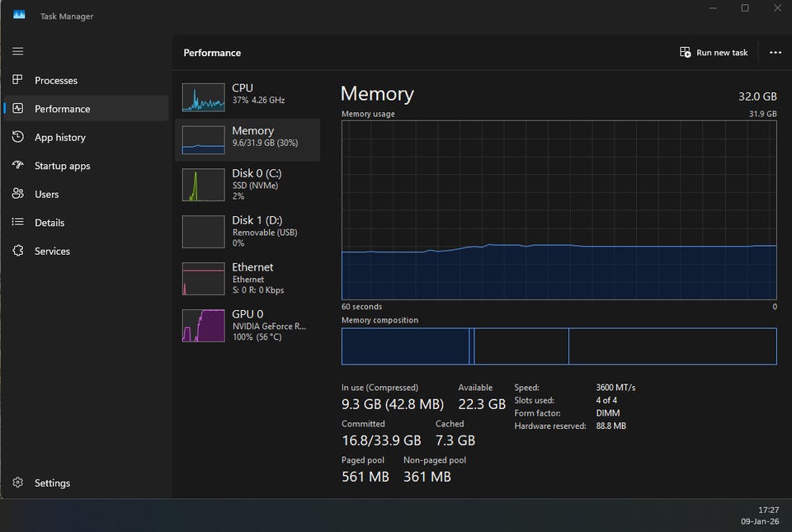Click the 3600 MT/s speed value
This screenshot has width=792, height=532.
point(615,388)
